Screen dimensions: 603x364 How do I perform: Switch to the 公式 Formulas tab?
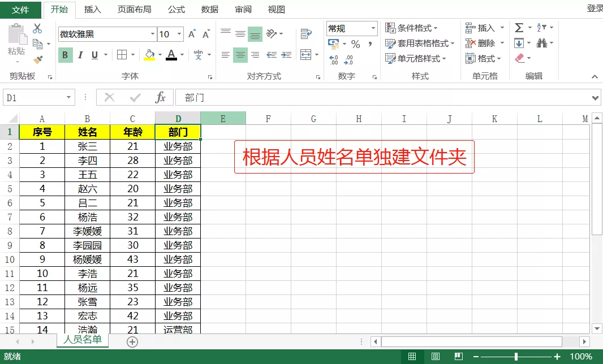(x=176, y=10)
